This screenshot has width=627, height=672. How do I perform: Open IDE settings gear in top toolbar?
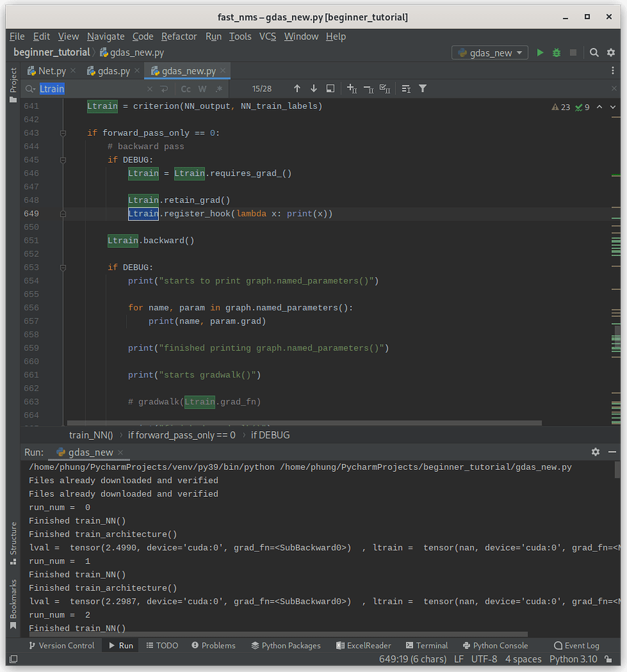tap(611, 52)
